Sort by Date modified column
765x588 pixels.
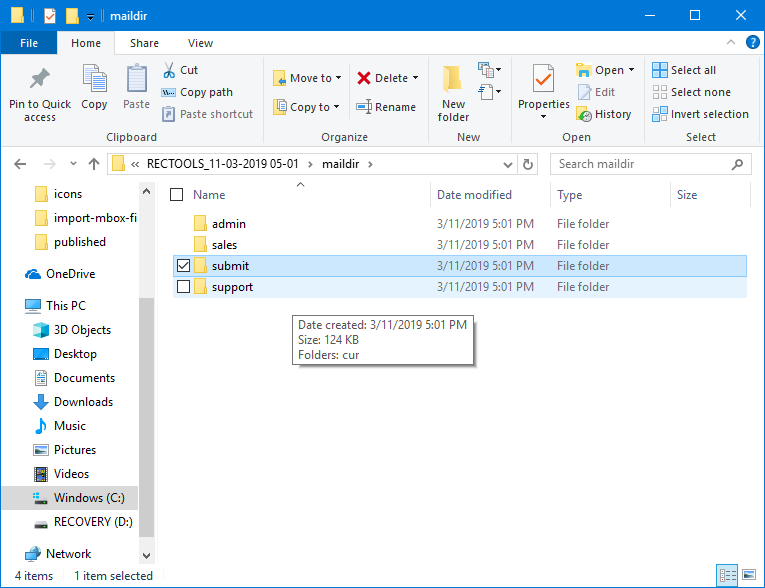click(474, 195)
